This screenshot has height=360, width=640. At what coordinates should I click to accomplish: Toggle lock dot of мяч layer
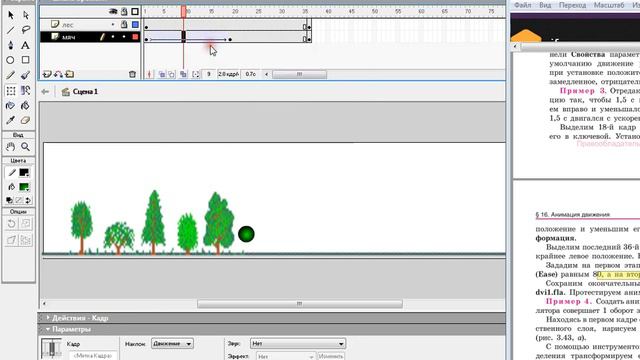[124, 37]
